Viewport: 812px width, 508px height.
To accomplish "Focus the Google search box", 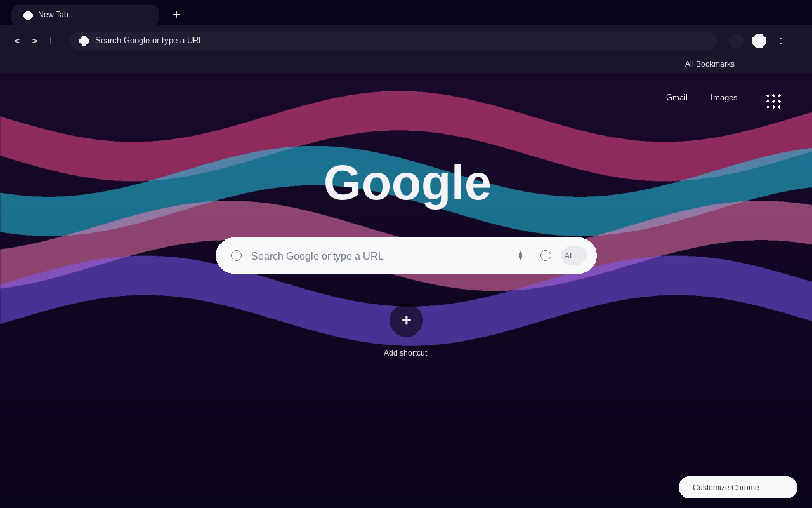I will click(406, 255).
